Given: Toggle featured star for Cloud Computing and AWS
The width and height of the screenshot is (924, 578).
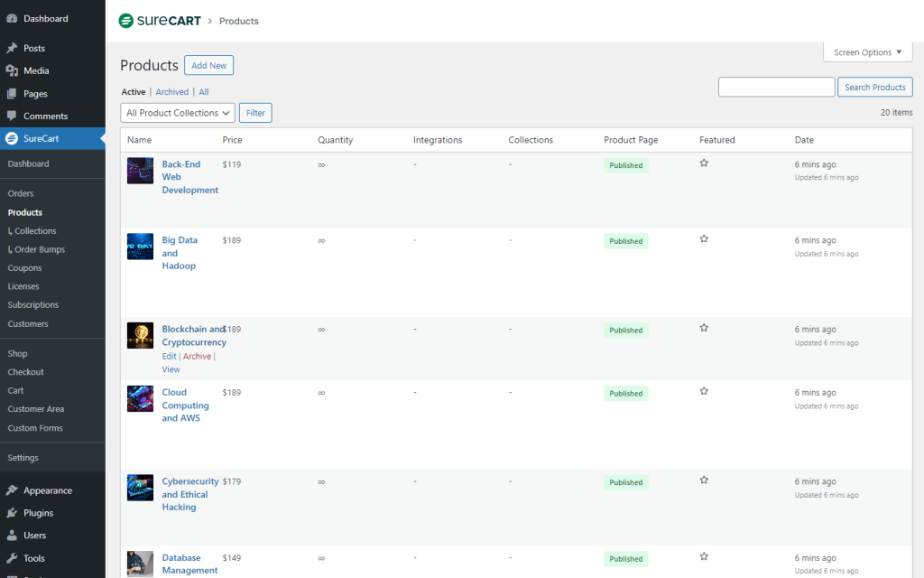Looking at the screenshot, I should tap(704, 392).
